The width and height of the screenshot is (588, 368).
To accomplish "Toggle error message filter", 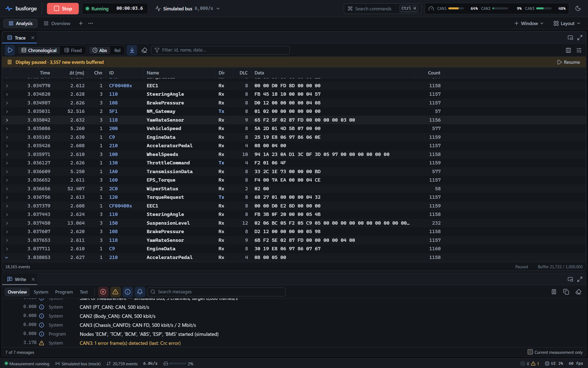I will [103, 292].
